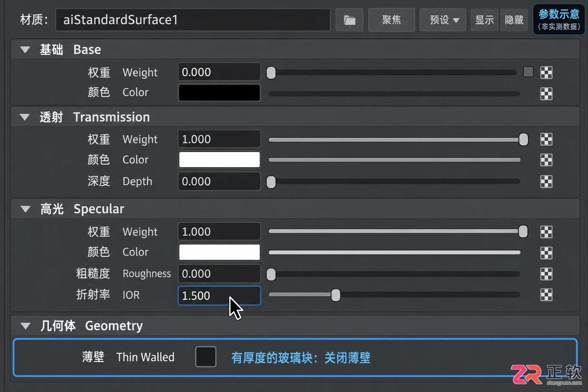Click checker icon for Transmission Color
The height and width of the screenshot is (392, 588).
click(x=546, y=160)
